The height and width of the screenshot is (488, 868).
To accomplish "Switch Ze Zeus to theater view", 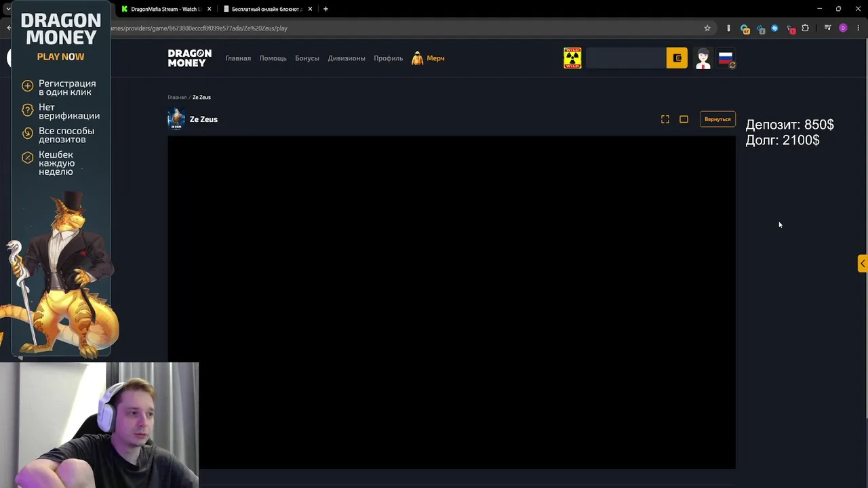I will pos(684,119).
